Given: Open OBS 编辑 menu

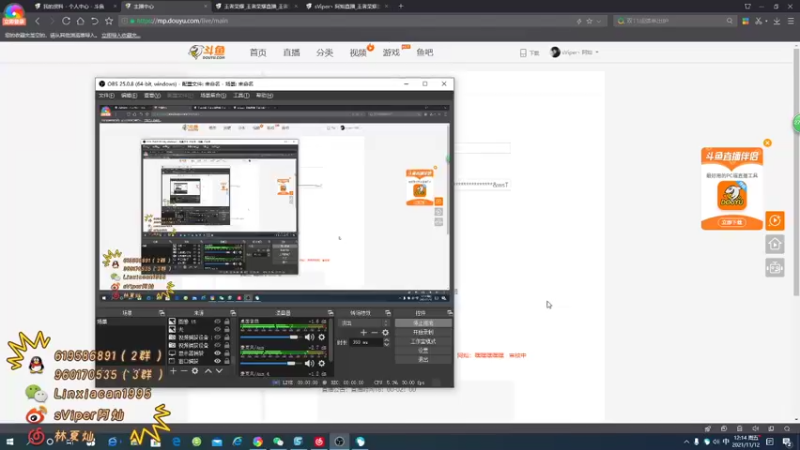Looking at the screenshot, I should click(x=129, y=95).
